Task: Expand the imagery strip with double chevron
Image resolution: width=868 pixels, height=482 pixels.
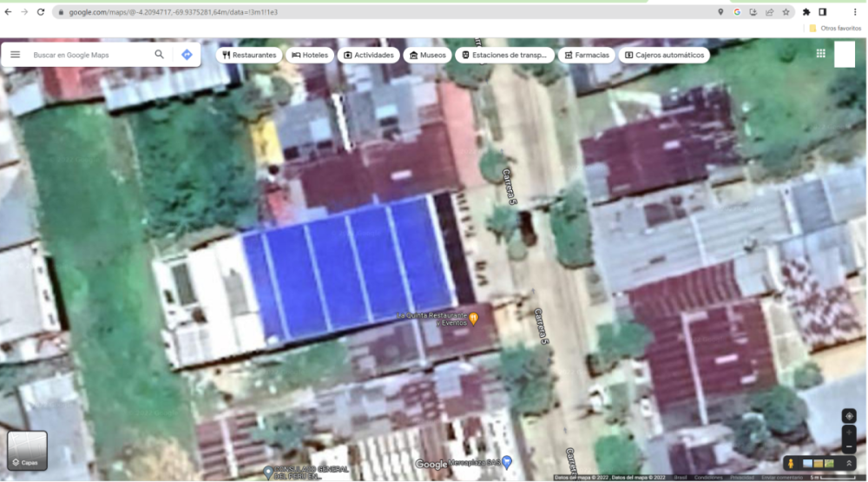Action: [848, 464]
